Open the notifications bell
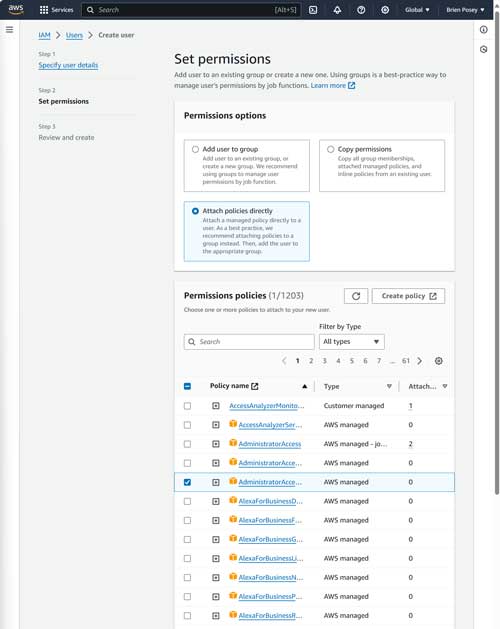 (x=337, y=10)
